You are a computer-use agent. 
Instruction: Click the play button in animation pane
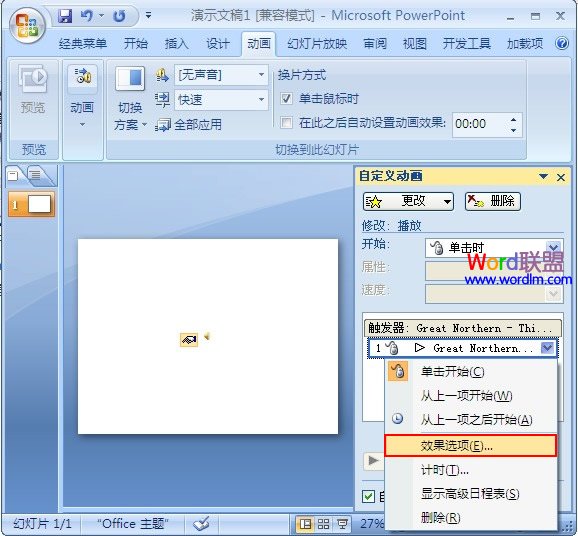coord(373,460)
